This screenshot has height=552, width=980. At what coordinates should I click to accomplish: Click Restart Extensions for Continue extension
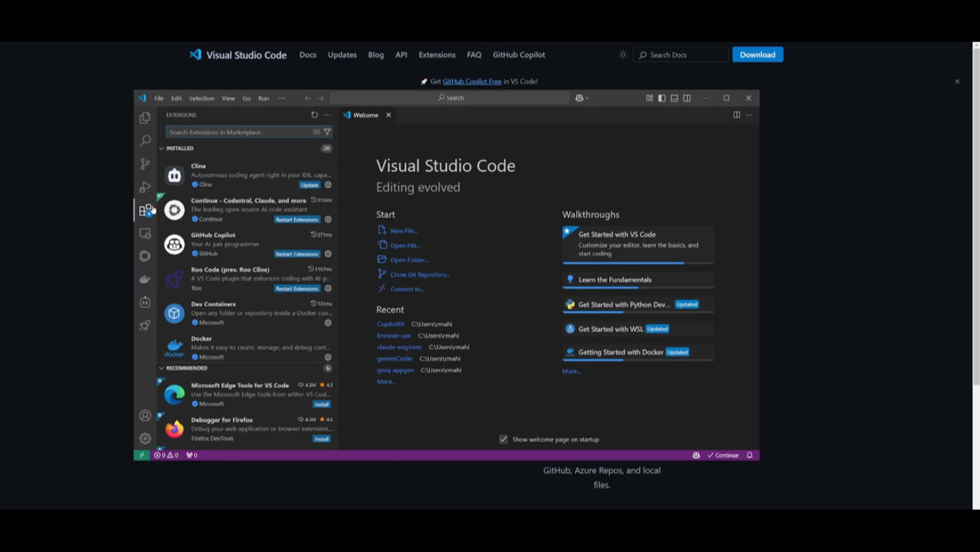(x=297, y=219)
